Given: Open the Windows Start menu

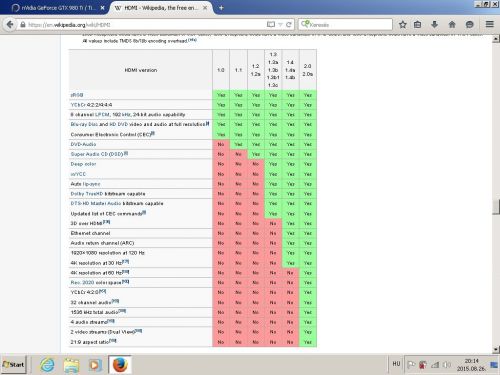Looking at the screenshot, I should (x=14, y=365).
